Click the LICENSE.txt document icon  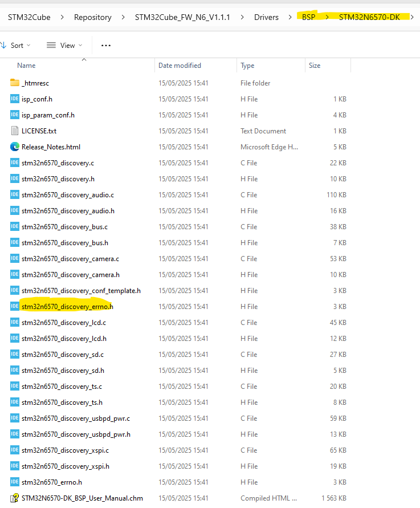15,131
